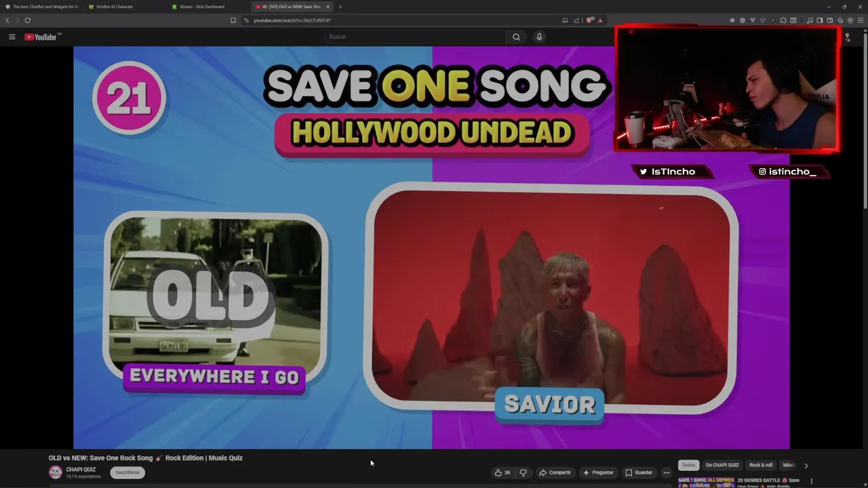This screenshot has height=488, width=868.
Task: Click the youtube.com address bar URL
Action: click(292, 20)
